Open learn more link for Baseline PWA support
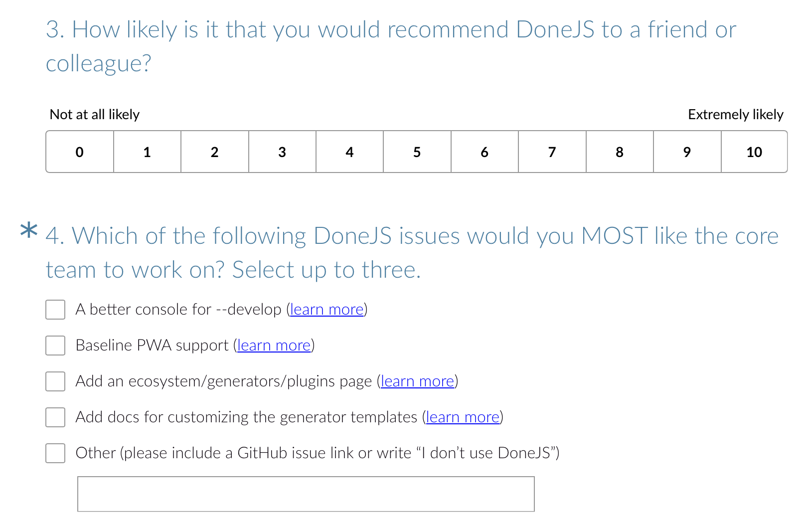Image resolution: width=808 pixels, height=532 pixels. 274,346
